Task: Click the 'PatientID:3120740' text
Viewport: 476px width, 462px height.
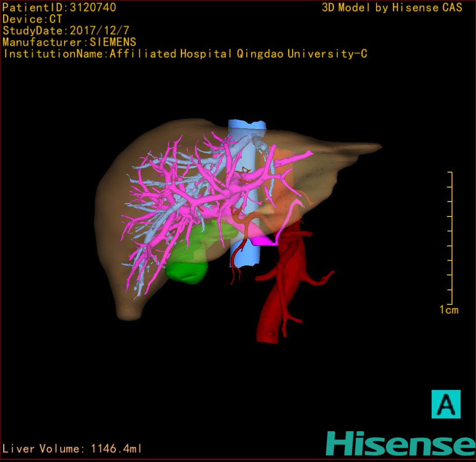Action: [59, 8]
